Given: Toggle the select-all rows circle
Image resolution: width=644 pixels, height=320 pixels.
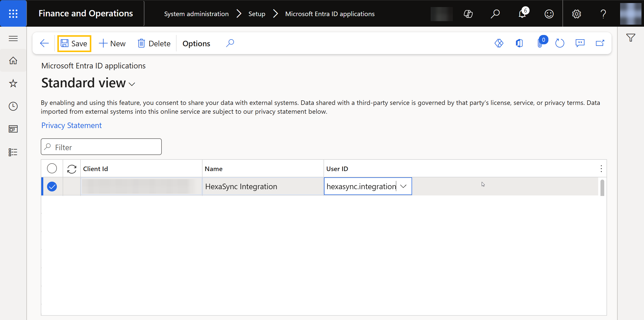Looking at the screenshot, I should coord(52,168).
